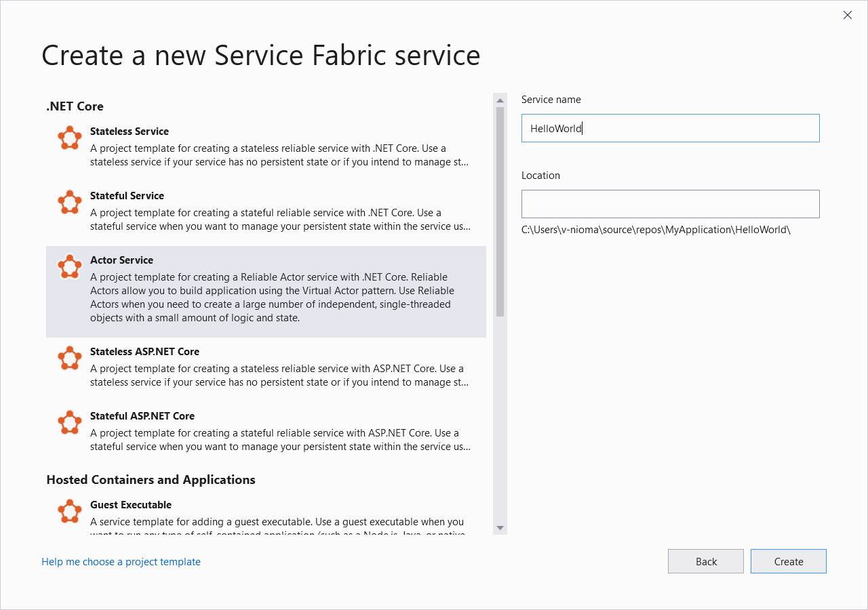Click the Actor Service hexagon icon
Viewport: 868px width, 610px height.
pyautogui.click(x=69, y=266)
